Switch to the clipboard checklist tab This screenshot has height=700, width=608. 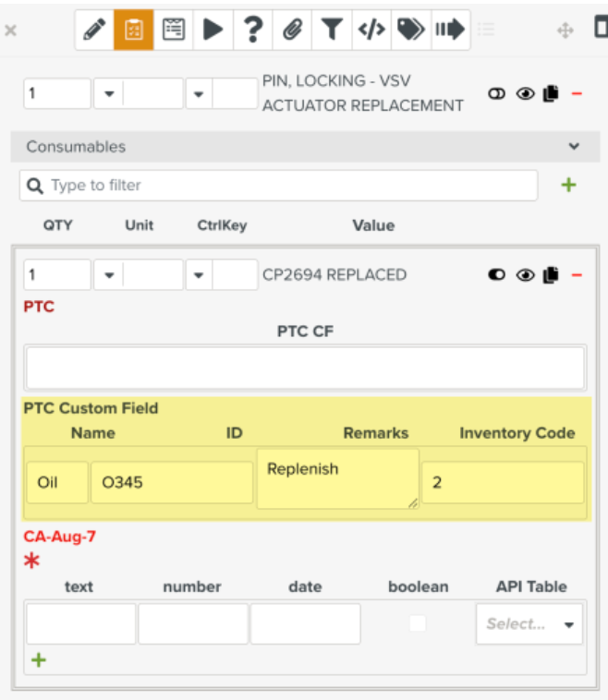click(x=134, y=30)
